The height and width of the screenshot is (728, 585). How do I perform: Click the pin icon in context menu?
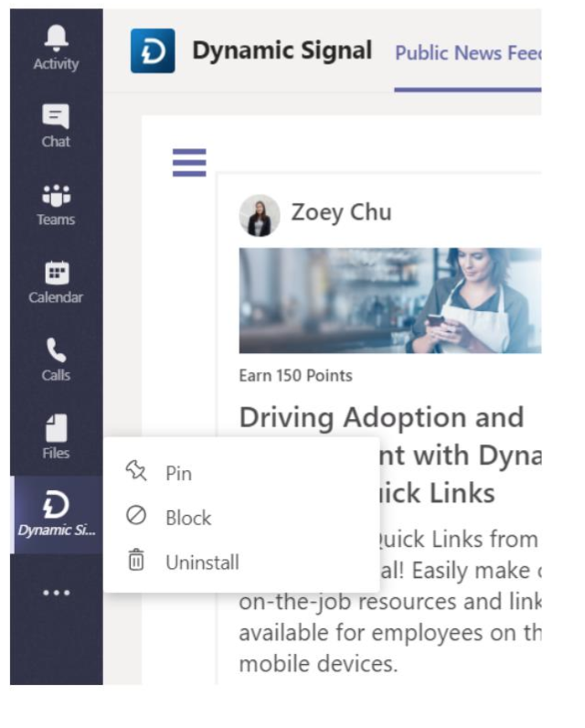pos(136,471)
